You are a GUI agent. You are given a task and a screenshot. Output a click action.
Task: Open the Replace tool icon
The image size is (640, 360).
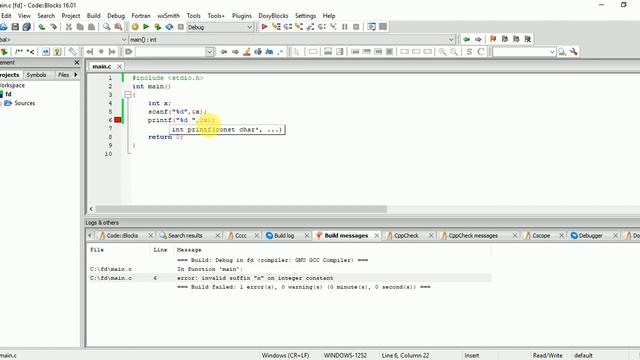(x=118, y=27)
